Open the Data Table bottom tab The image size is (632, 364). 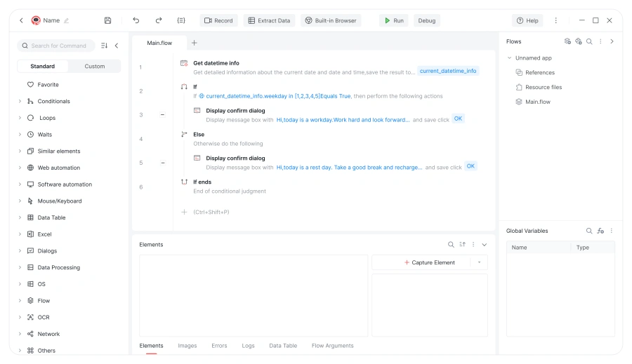click(x=283, y=346)
